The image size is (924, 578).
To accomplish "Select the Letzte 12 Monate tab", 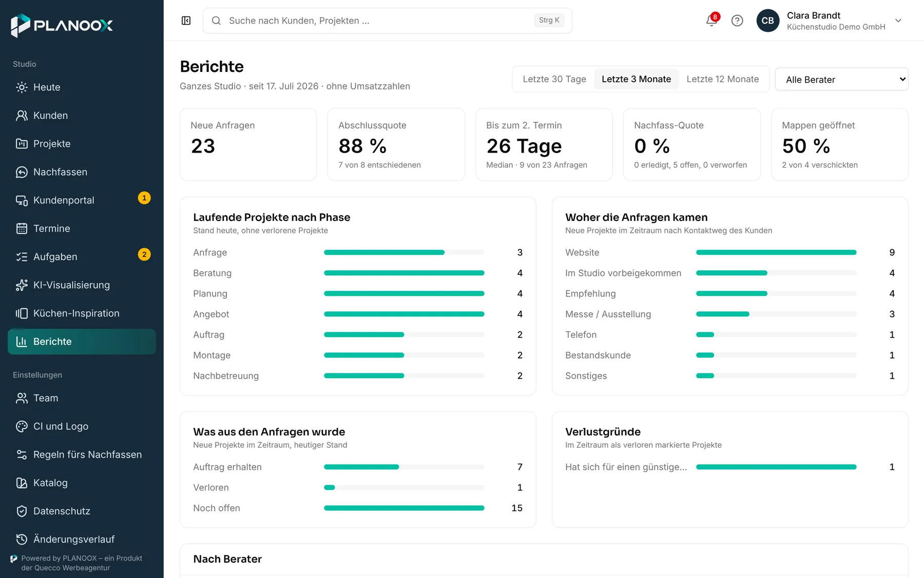I will [x=722, y=79].
